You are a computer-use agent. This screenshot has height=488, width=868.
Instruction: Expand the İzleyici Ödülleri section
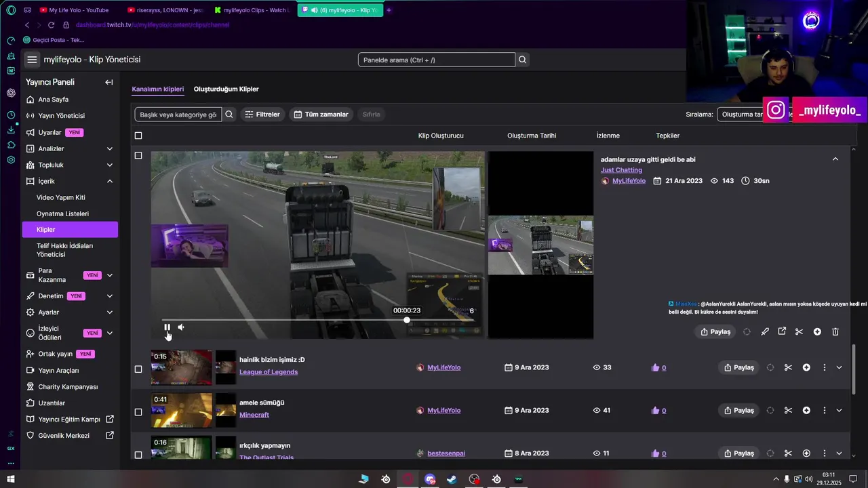tap(110, 333)
